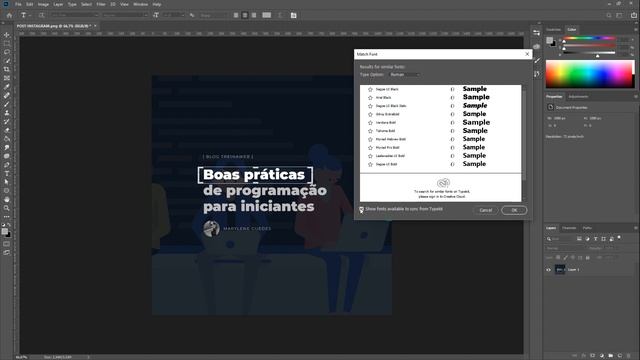Open the Type Option dropdown showing Roman
This screenshot has width=640, height=360.
tap(404, 75)
